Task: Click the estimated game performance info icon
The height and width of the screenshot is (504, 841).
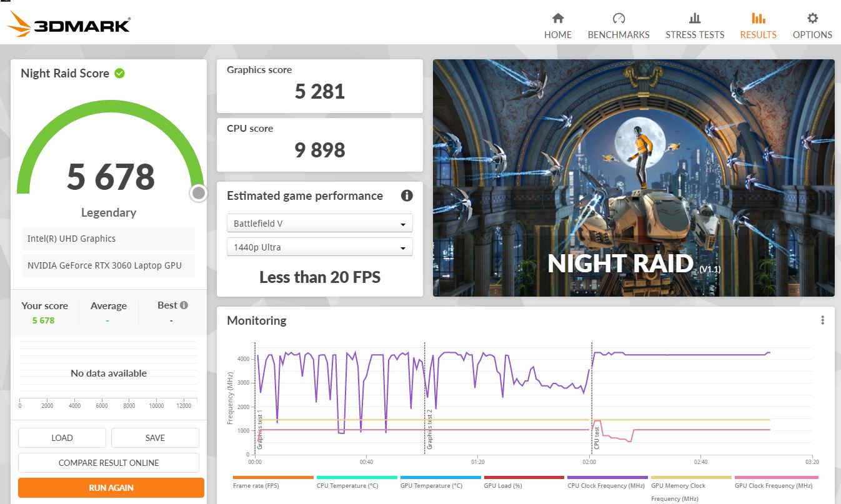Action: 407,195
